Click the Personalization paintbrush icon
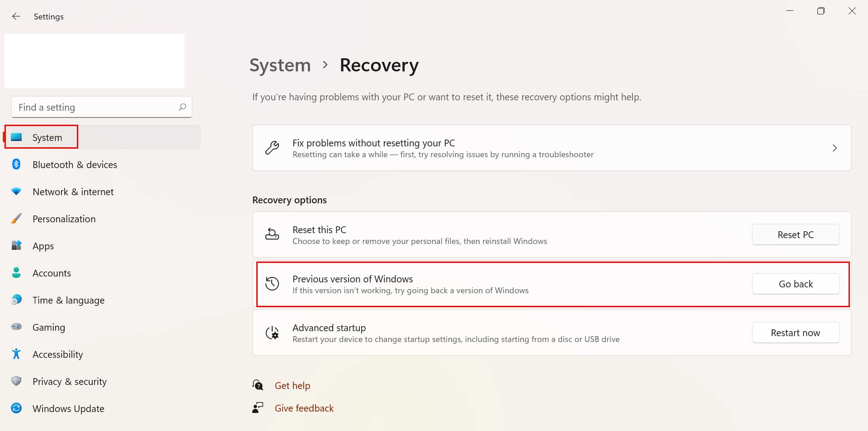The width and height of the screenshot is (868, 431). (17, 219)
